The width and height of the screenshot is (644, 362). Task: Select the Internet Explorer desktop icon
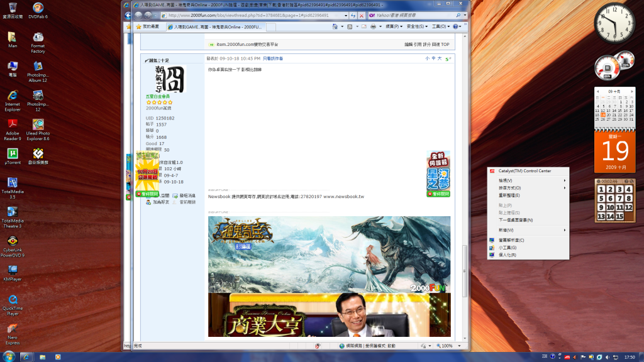point(13,101)
